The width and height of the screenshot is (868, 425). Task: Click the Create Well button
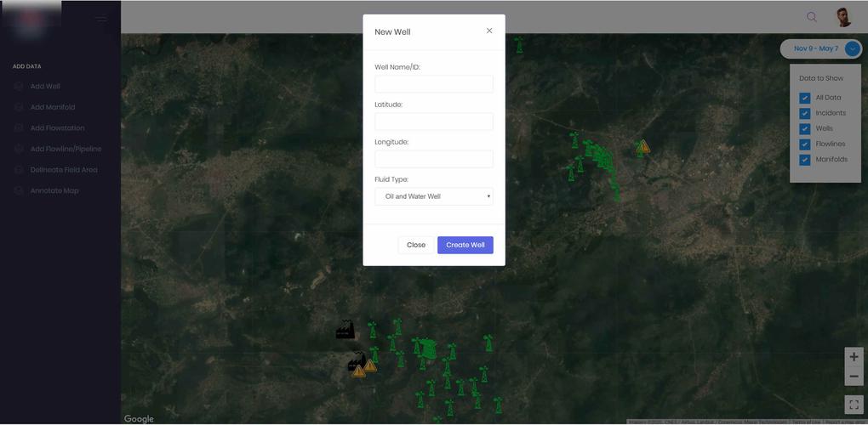(x=465, y=245)
